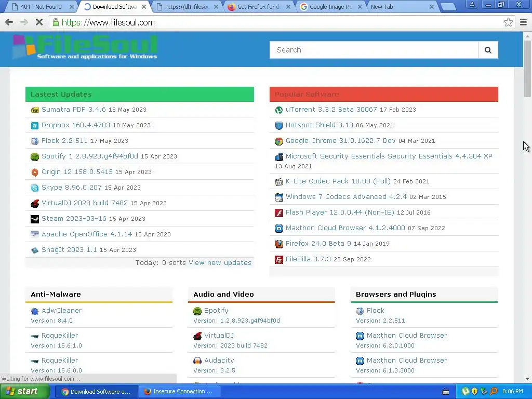
Task: Open the Flock link under Browsers and Plugins
Action: point(375,311)
